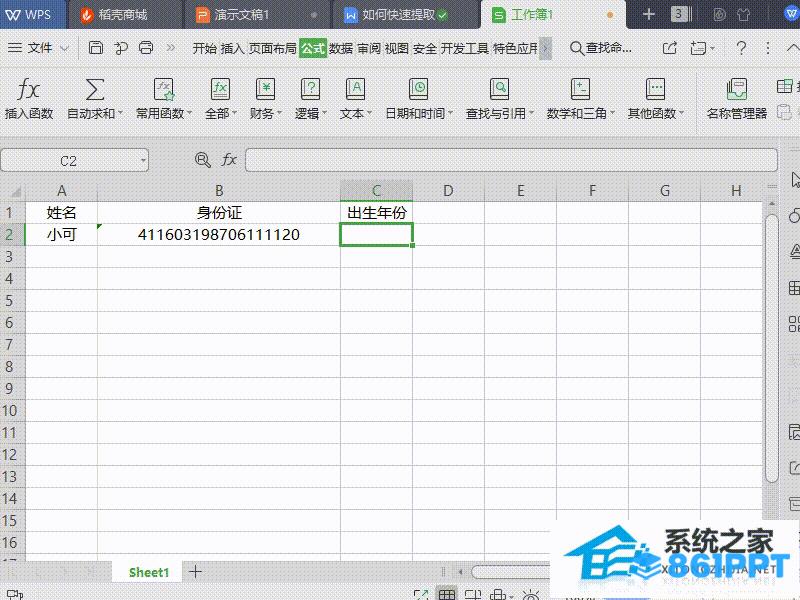
Task: Select cell A1 labeled 姓名
Action: (61, 212)
